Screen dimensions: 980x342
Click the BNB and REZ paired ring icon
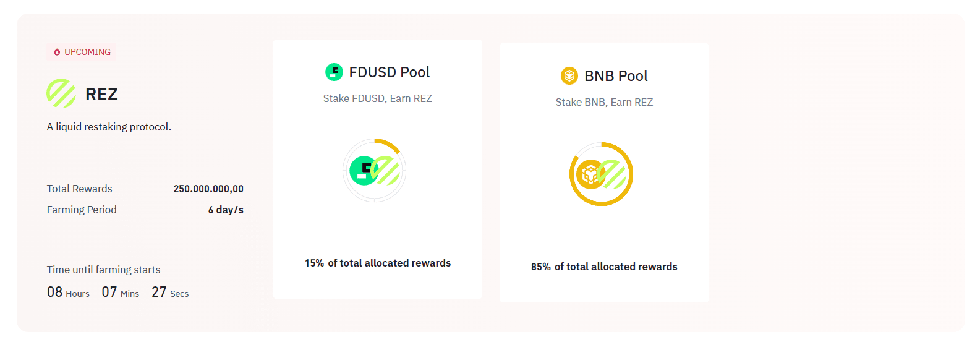(x=601, y=174)
